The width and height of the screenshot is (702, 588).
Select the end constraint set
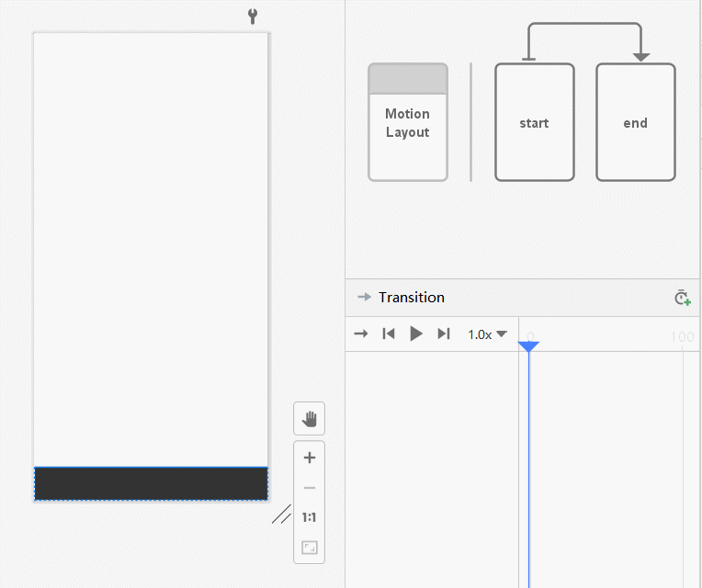[x=635, y=122]
